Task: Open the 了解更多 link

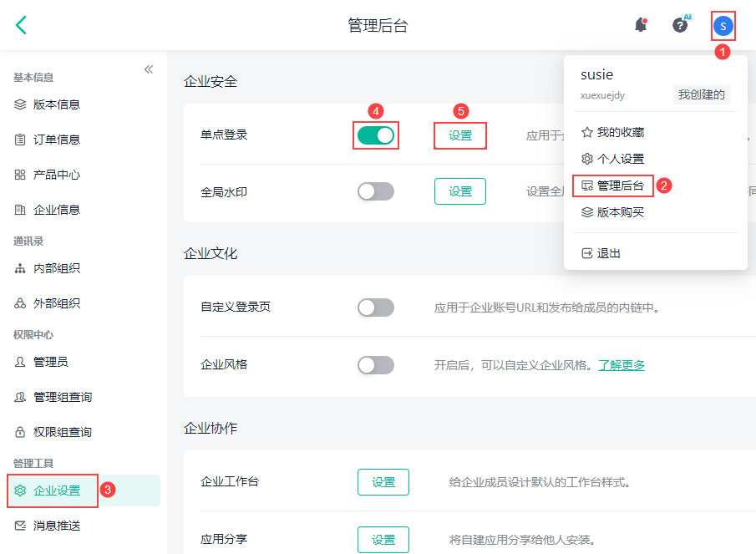Action: (622, 365)
